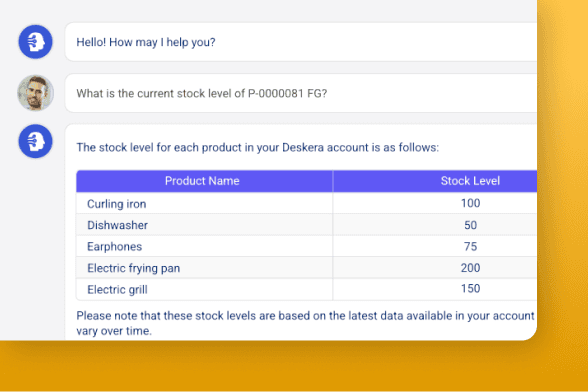This screenshot has width=588, height=392.
Task: Select the Curling iron row
Action: pyautogui.click(x=306, y=203)
